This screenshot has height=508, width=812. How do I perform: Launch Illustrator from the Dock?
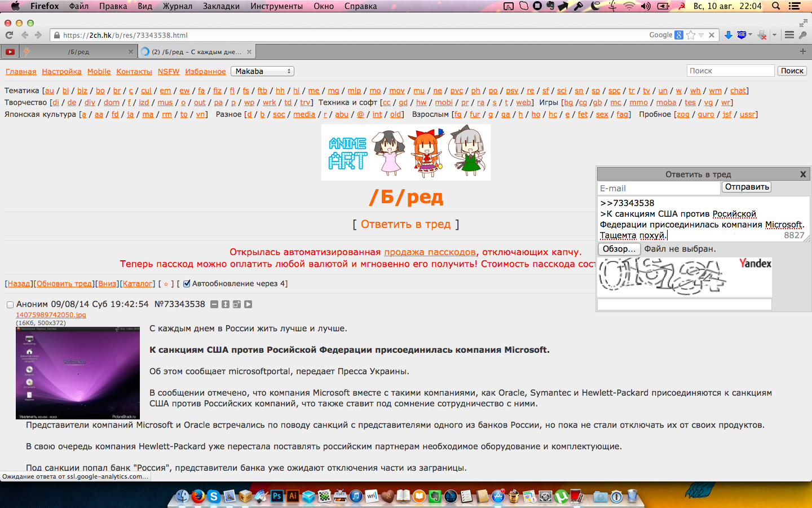click(x=293, y=496)
